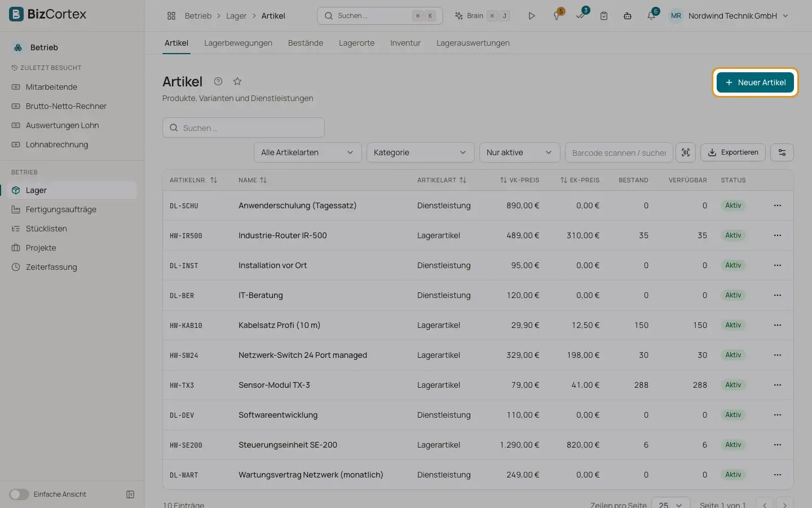Toggle the Einfache Ansicht switch
This screenshot has height=508, width=812.
19,494
